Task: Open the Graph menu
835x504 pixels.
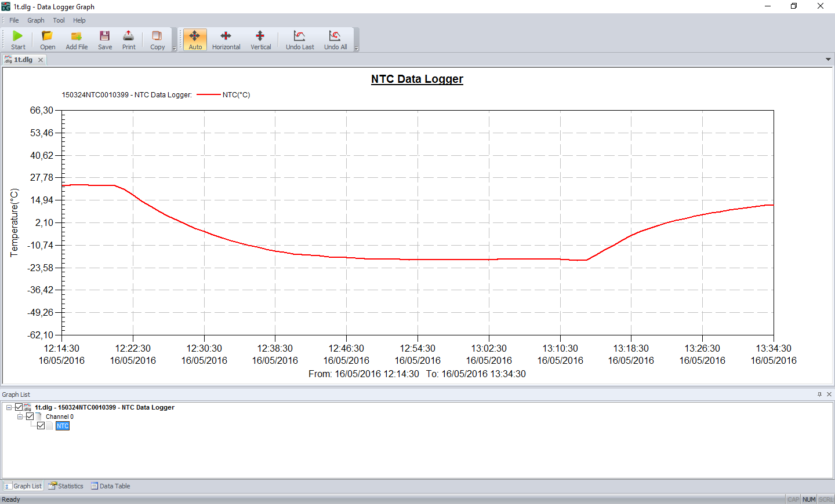Action: [x=35, y=20]
